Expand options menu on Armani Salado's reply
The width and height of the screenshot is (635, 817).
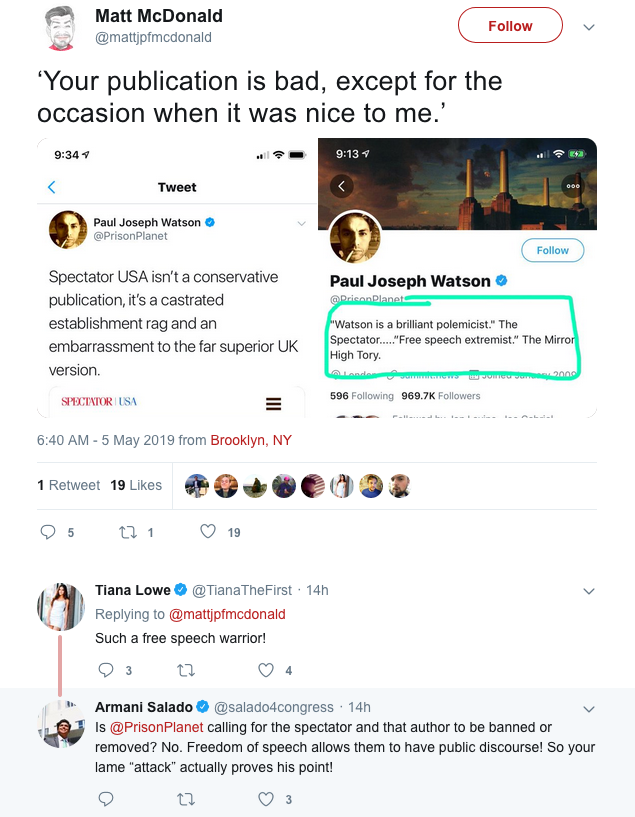[x=589, y=708]
